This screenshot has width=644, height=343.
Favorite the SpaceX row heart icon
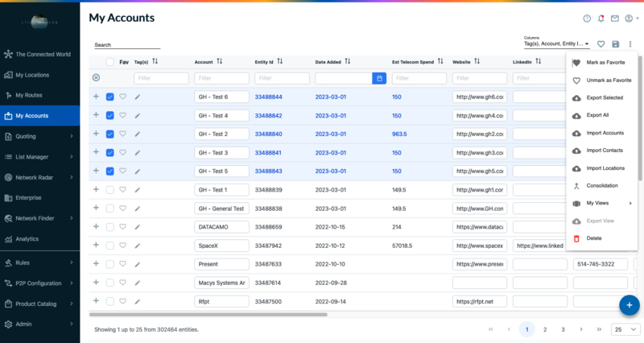click(123, 246)
